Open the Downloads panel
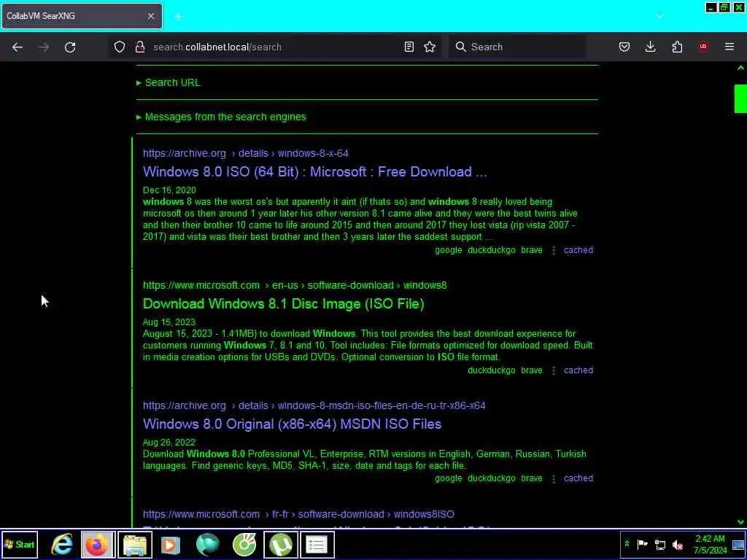This screenshot has height=560, width=747. coord(650,47)
